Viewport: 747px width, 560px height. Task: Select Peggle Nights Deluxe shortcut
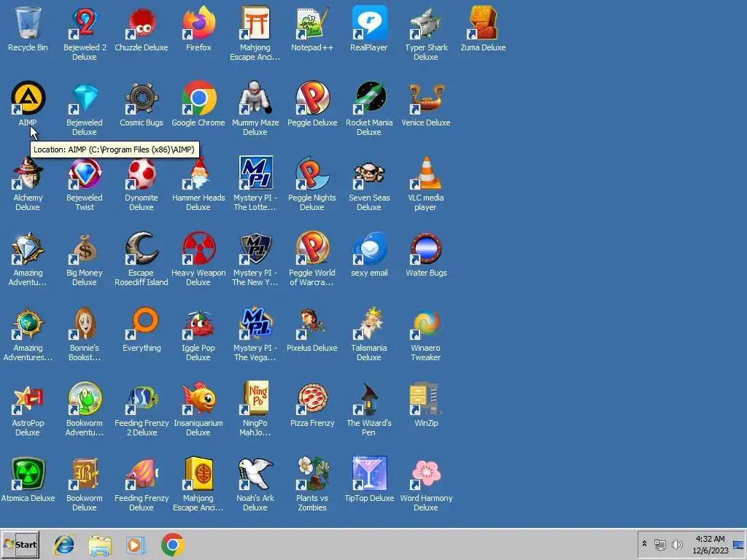coord(312,174)
